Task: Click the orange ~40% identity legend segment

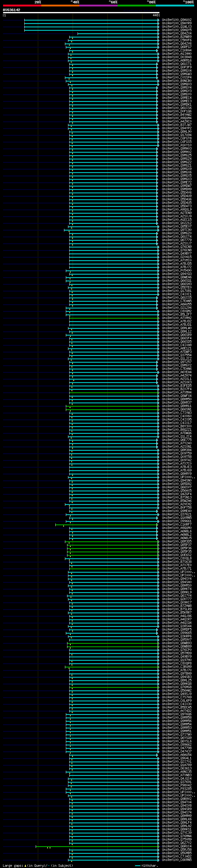Action: click(60, 6)
